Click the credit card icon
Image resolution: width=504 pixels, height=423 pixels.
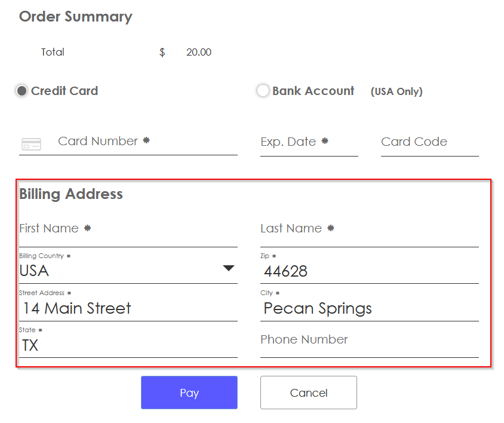pos(31,144)
